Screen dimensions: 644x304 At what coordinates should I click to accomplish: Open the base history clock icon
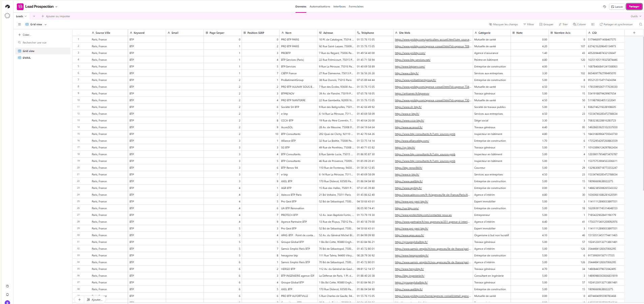(x=604, y=6)
